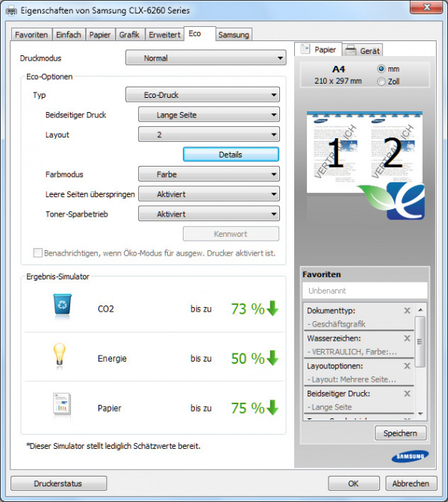Viewport: 448px width, 502px height.
Task: Delete the Layoutoptionen entry with X
Action: 407,366
